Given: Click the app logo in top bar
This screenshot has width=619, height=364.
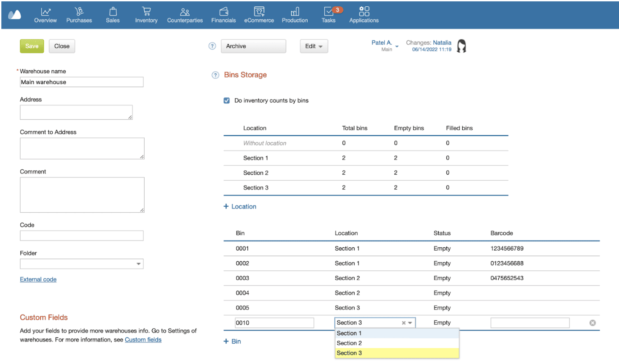Looking at the screenshot, I should [x=14, y=14].
